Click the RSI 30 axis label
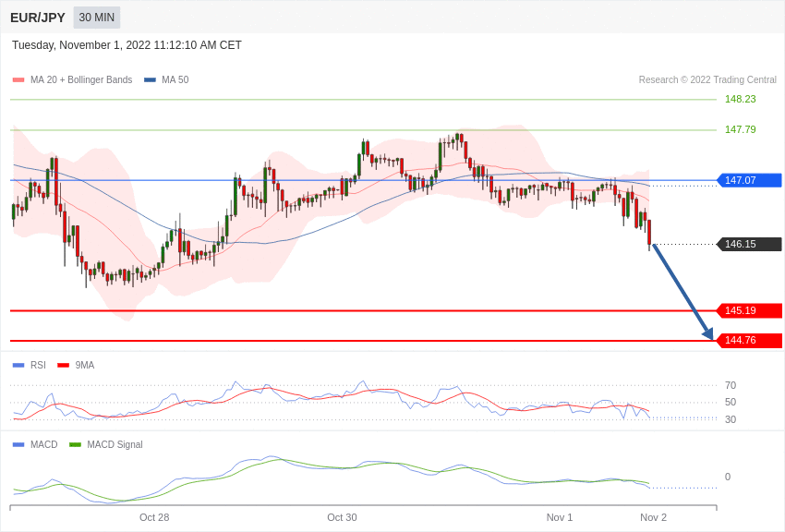Screen dimensions: 785x532 (x=731, y=419)
